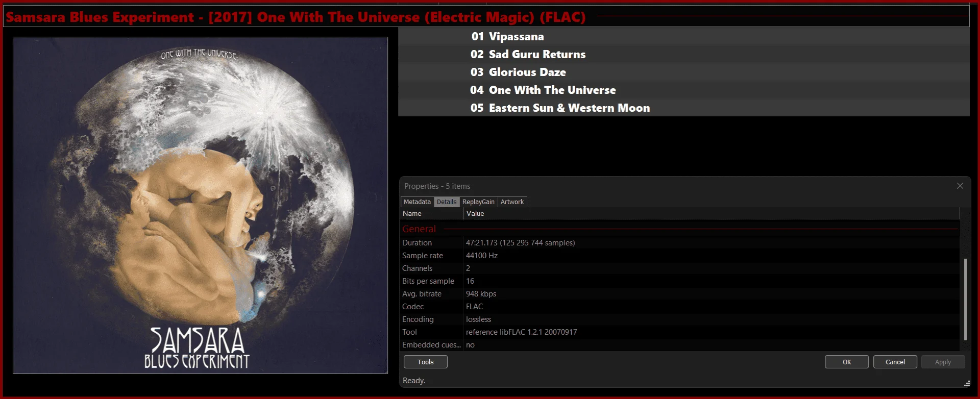Click the FLAC codec value

474,307
